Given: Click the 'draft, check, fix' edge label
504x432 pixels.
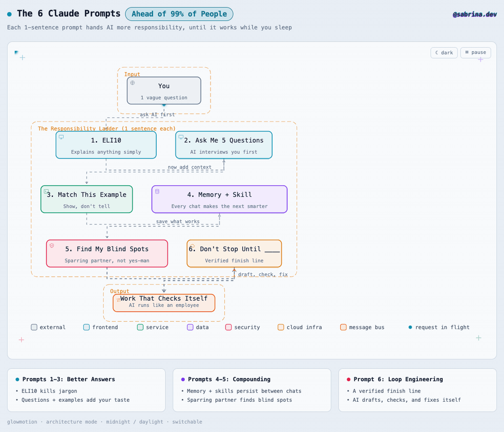Looking at the screenshot, I should pyautogui.click(x=263, y=274).
